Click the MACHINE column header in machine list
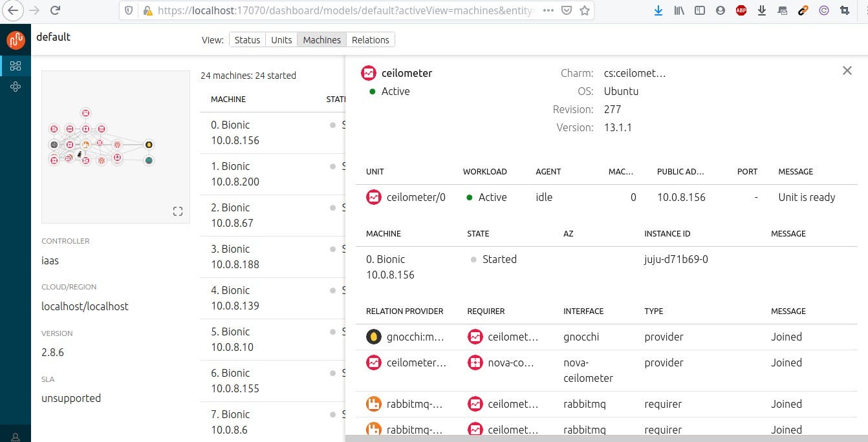Image resolution: width=868 pixels, height=442 pixels. tap(228, 100)
